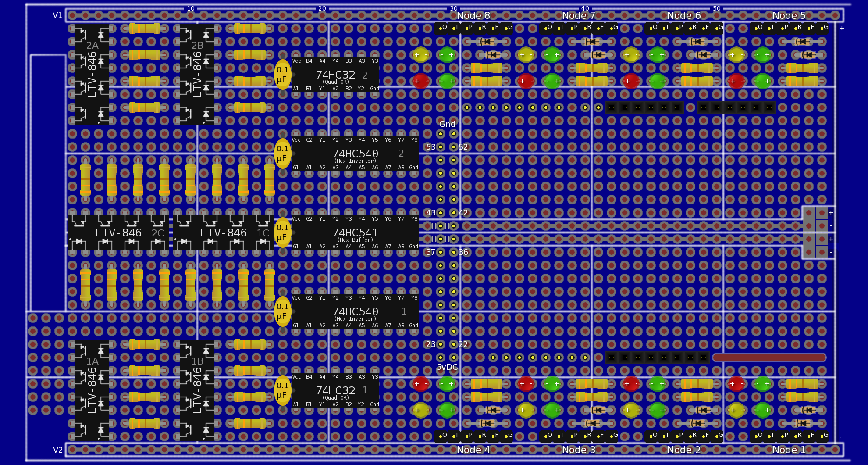The height and width of the screenshot is (465, 868).
Task: Select black header socket left of red jumper
Action: coord(658,358)
